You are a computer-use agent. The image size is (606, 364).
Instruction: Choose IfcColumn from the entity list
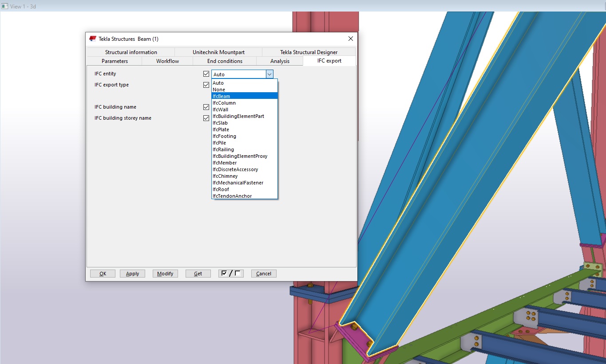[245, 103]
